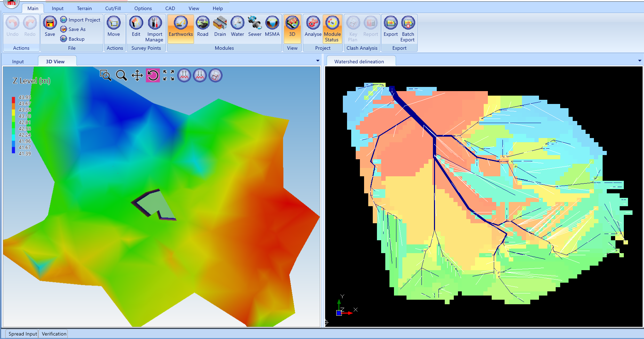Click the Save As button
The height and width of the screenshot is (339, 644).
73,29
